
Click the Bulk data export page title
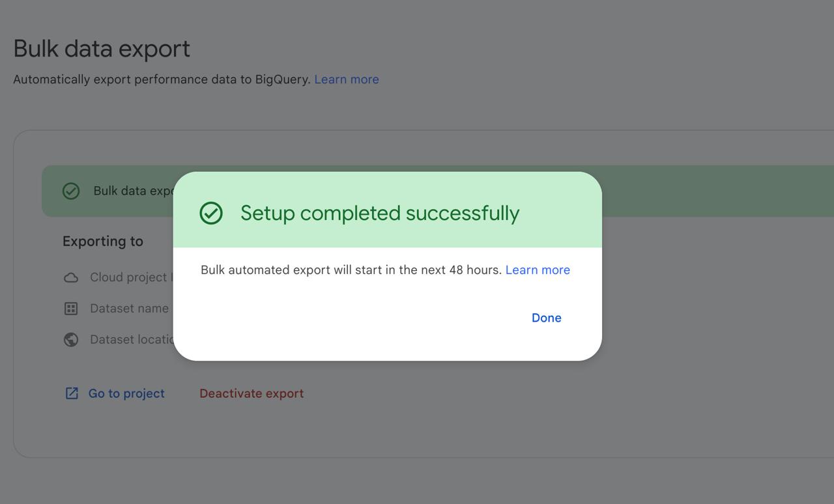click(x=102, y=48)
